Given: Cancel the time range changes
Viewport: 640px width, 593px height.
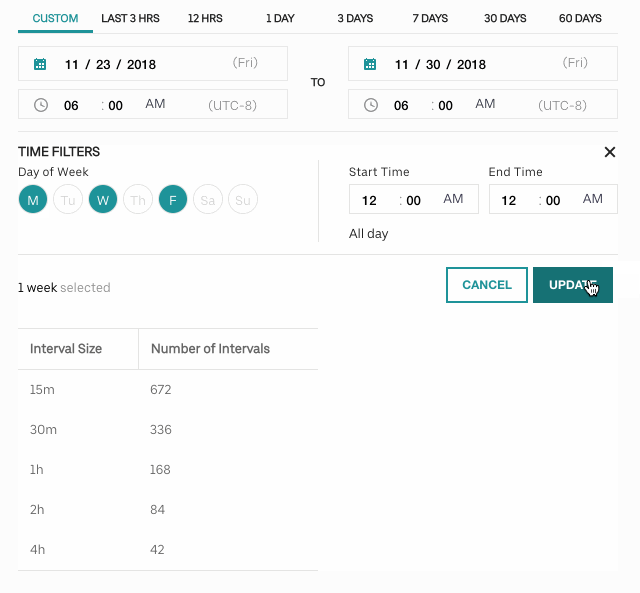Looking at the screenshot, I should [x=487, y=285].
